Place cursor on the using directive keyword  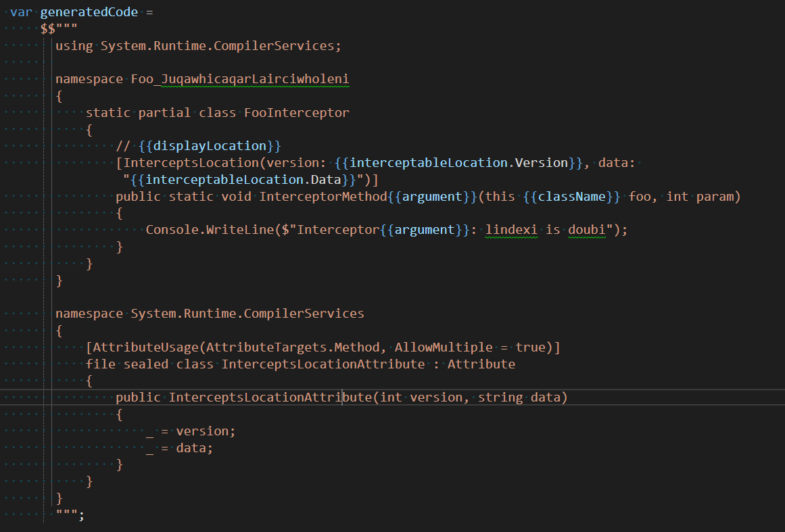point(74,46)
